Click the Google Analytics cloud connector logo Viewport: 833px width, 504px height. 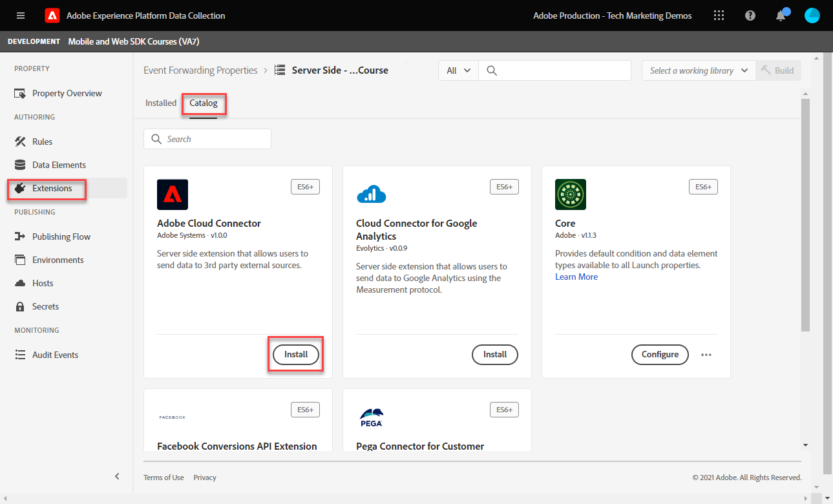pyautogui.click(x=372, y=194)
